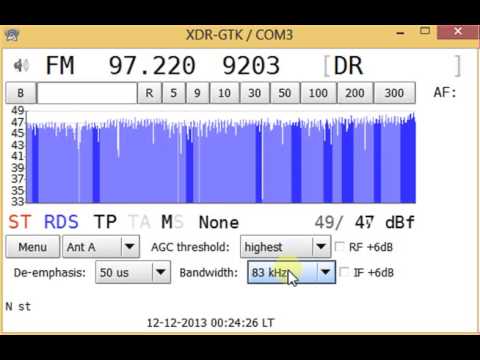Open the Menu button
This screenshot has width=480, height=360.
[33, 247]
